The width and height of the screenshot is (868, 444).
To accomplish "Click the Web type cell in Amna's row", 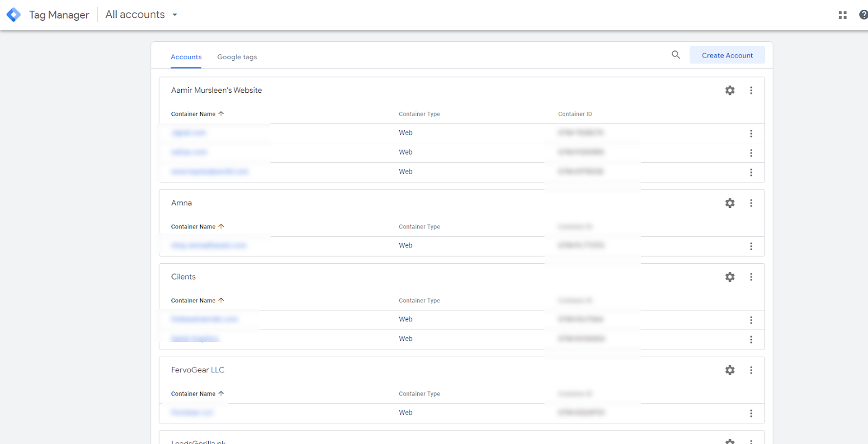I will coord(406,246).
